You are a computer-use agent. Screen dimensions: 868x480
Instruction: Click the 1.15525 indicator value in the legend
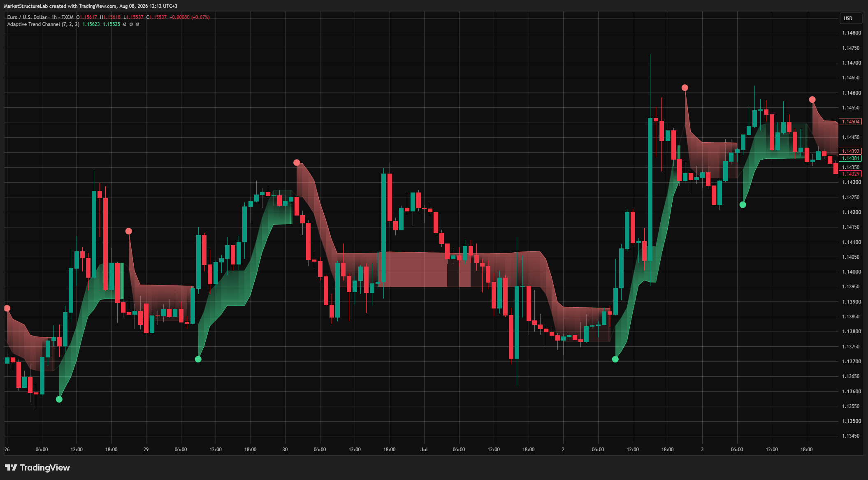click(111, 24)
